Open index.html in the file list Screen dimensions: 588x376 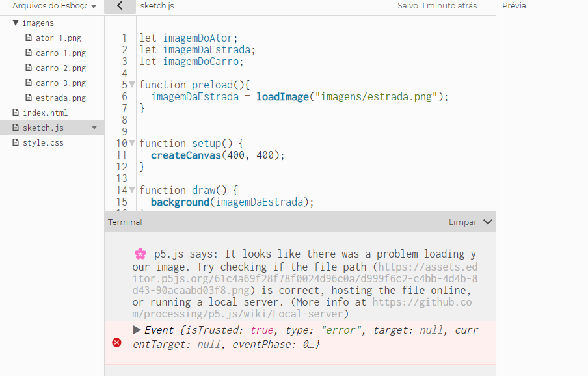(45, 113)
